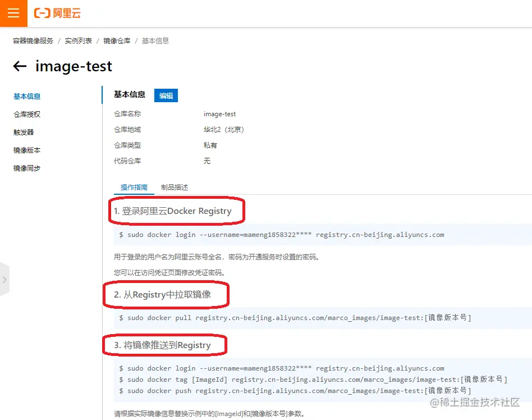532x420 pixels.
Task: Click the 阿里云 logo
Action: click(x=57, y=13)
